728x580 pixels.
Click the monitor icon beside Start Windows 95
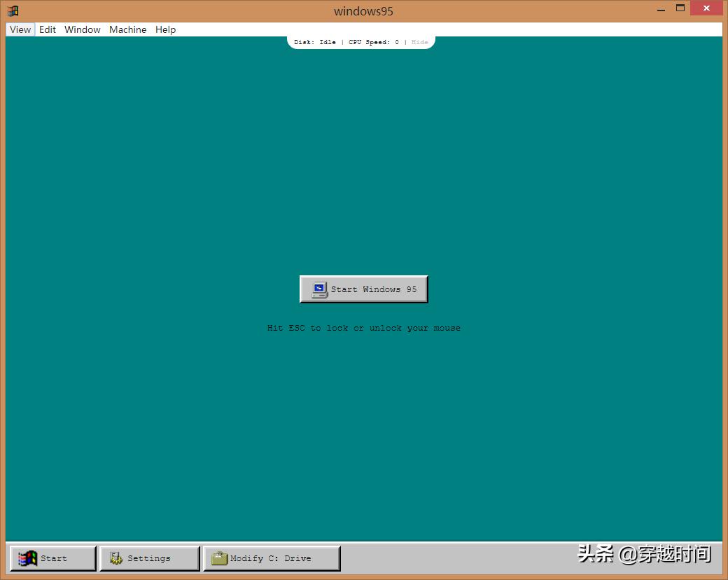pyautogui.click(x=318, y=289)
